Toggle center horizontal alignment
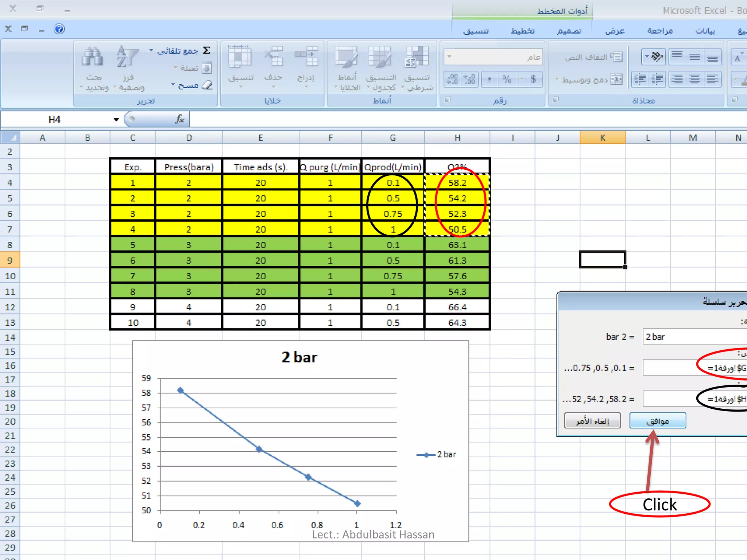This screenshot has height=560, width=747. (694, 79)
